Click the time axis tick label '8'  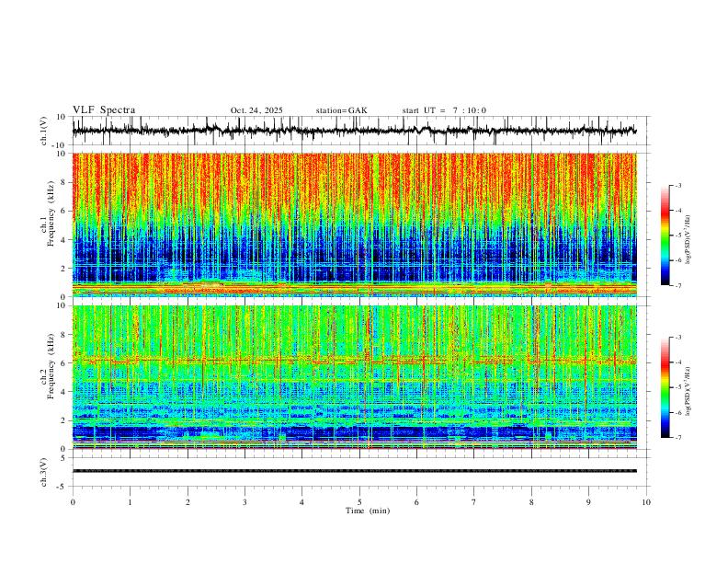pyautogui.click(x=531, y=502)
